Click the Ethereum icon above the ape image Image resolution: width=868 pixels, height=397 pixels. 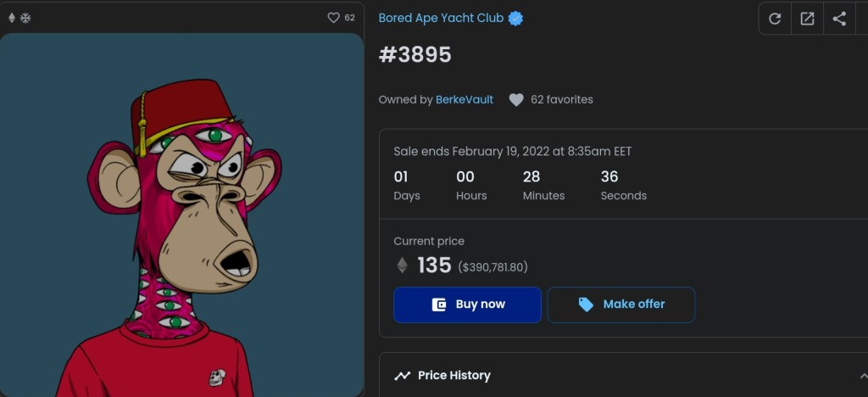coord(12,17)
